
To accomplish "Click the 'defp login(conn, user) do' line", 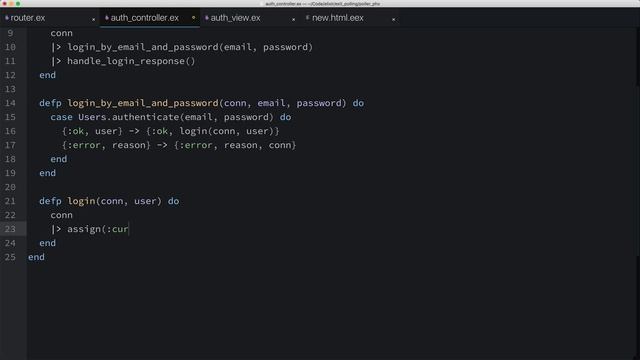I will point(109,201).
